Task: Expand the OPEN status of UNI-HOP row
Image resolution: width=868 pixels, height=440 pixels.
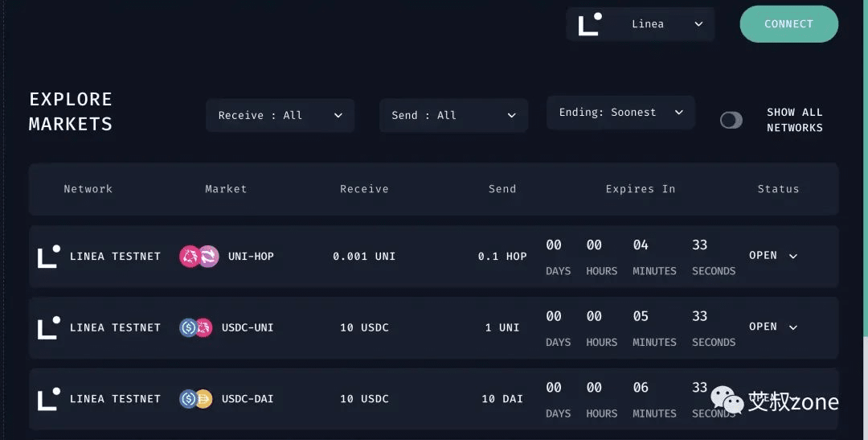Action: coord(773,256)
